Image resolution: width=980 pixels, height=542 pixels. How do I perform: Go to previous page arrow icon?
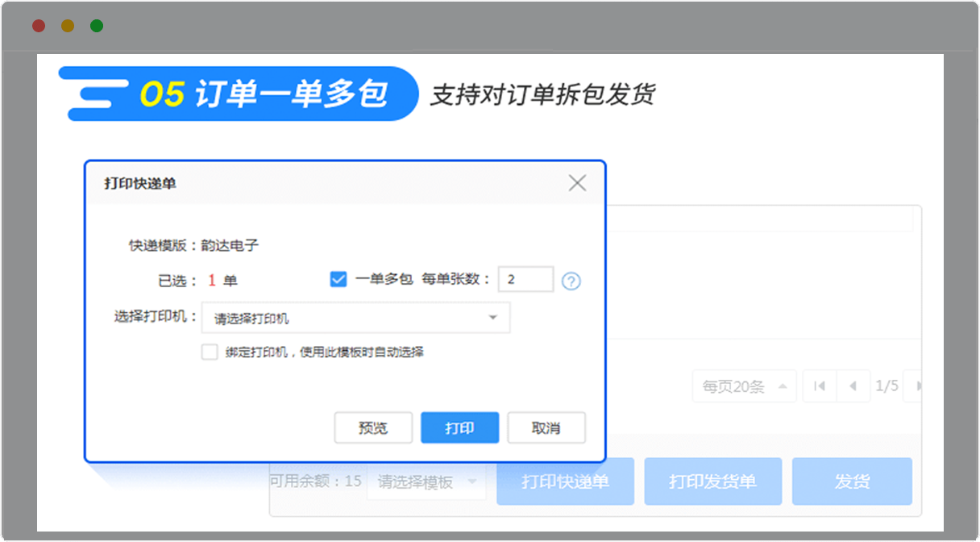coord(853,386)
